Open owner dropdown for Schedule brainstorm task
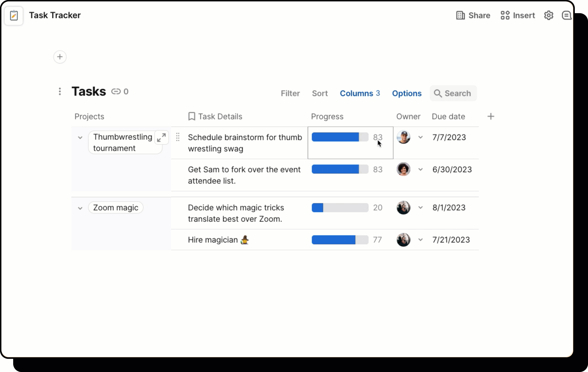This screenshot has width=588, height=372. click(x=421, y=137)
